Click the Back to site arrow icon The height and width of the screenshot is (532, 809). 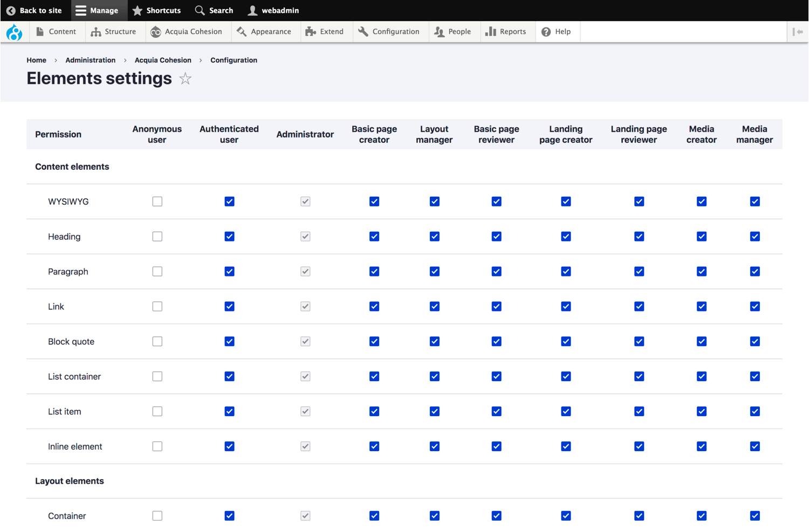[11, 11]
